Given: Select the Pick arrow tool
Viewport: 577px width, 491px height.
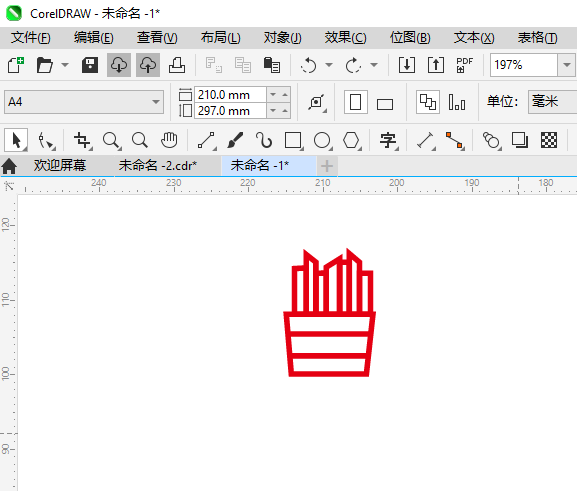Looking at the screenshot, I should (x=16, y=140).
